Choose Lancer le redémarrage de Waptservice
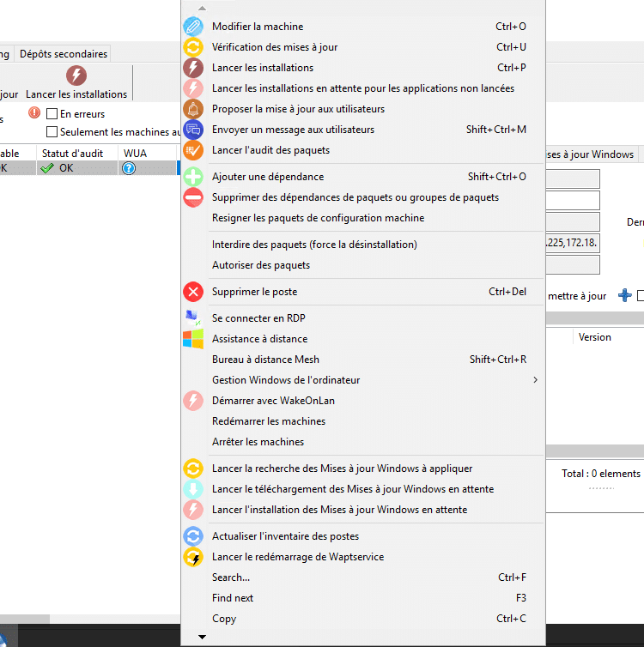This screenshot has height=647, width=644. (x=363, y=557)
